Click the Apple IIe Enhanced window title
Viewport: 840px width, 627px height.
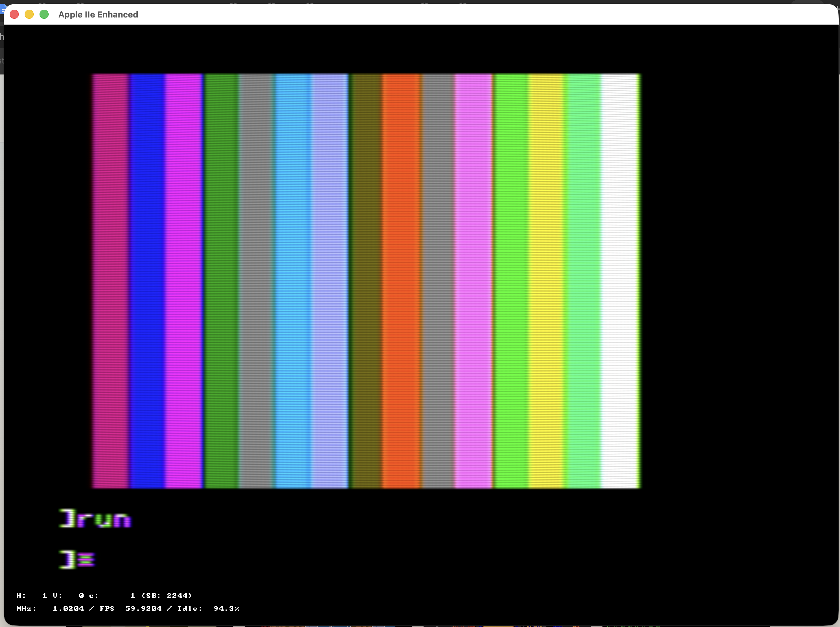click(98, 15)
